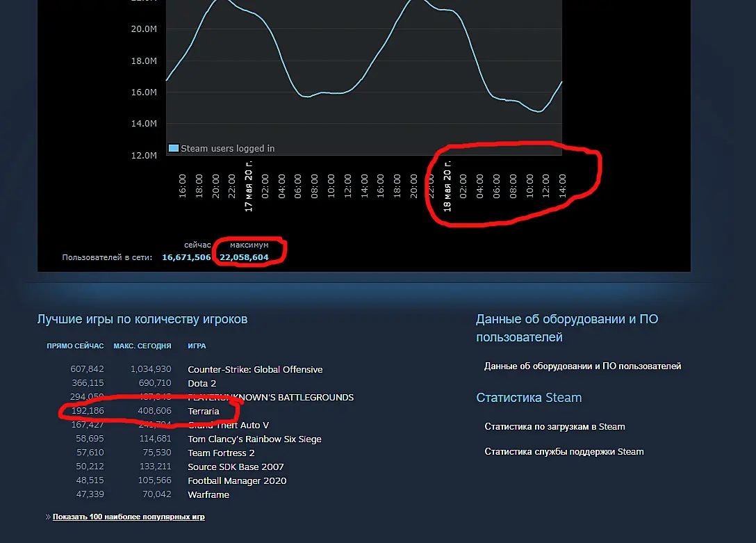Click Source SDK Base current players 50,212
This screenshot has height=543, width=756.
[x=90, y=467]
